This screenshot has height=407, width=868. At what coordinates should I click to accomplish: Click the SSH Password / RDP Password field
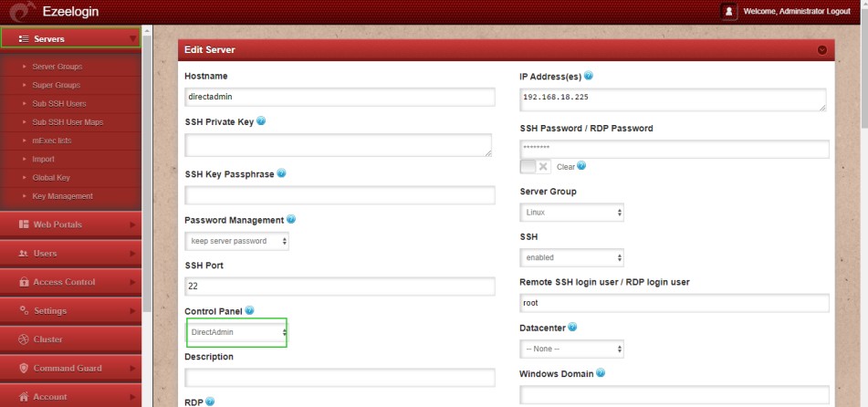675,149
